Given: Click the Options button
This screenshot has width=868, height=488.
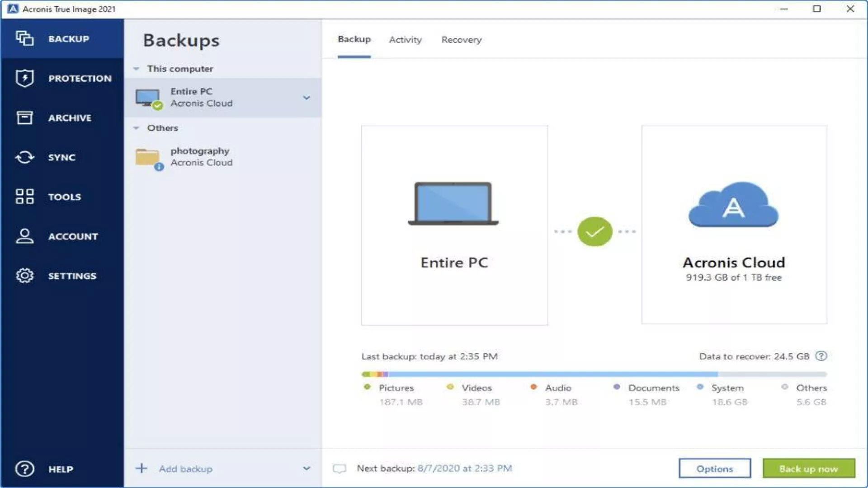Looking at the screenshot, I should click(714, 469).
